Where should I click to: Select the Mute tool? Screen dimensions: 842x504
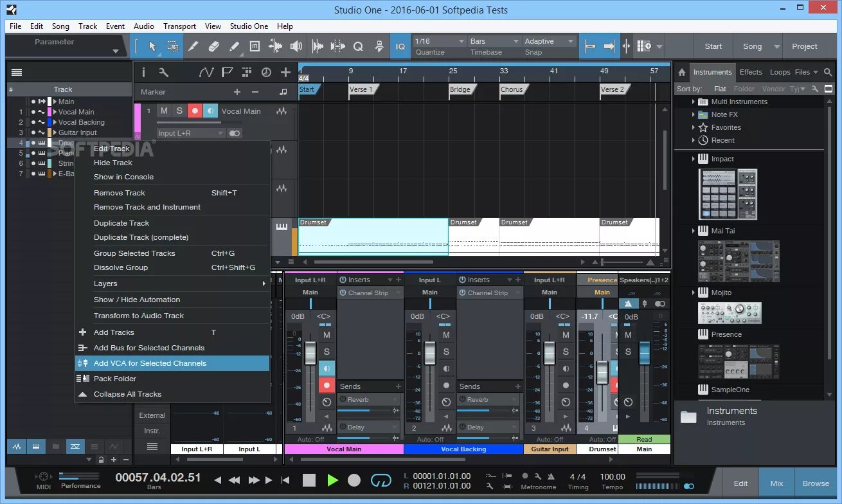point(255,46)
